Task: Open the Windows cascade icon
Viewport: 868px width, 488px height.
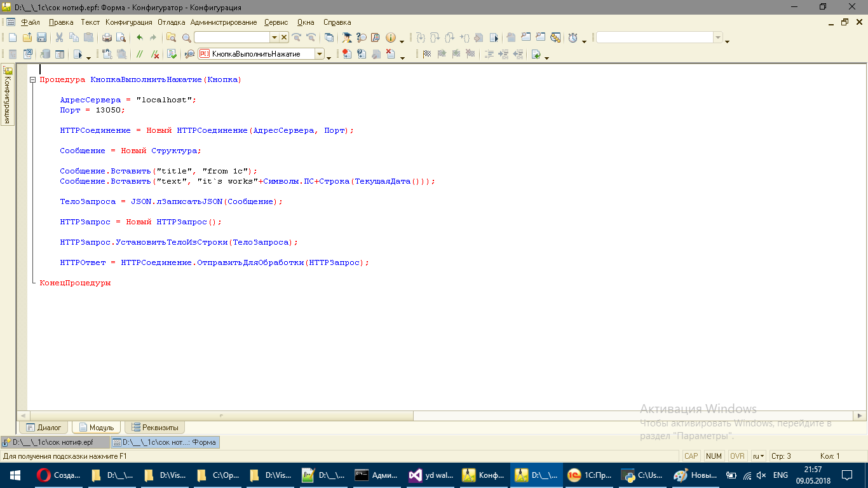Action: point(329,37)
